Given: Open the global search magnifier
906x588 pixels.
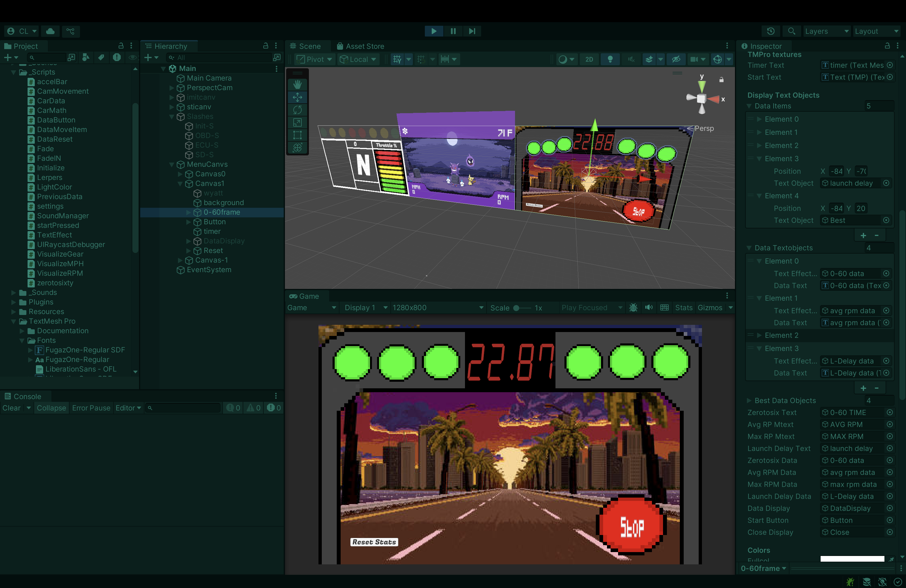Looking at the screenshot, I should [x=792, y=31].
